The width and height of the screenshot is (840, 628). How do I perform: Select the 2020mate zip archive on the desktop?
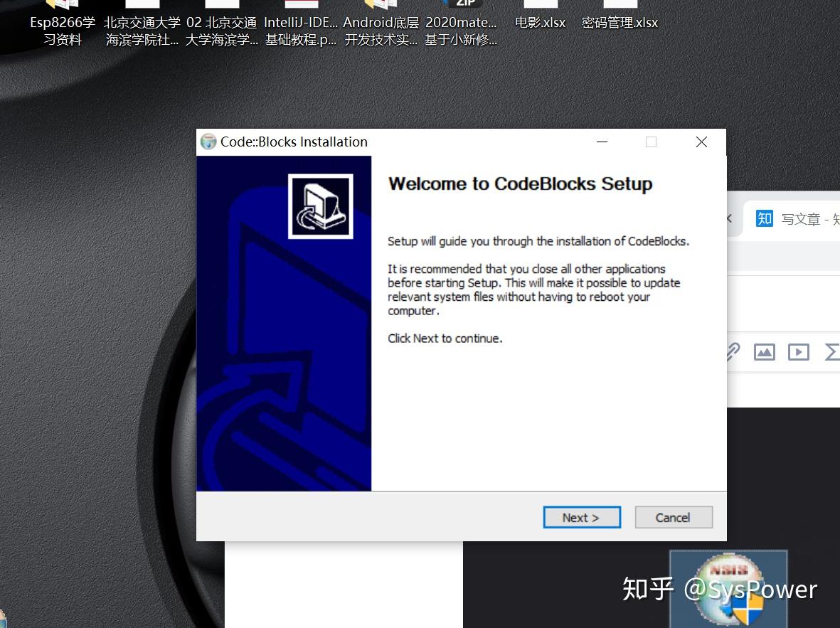tap(461, 24)
